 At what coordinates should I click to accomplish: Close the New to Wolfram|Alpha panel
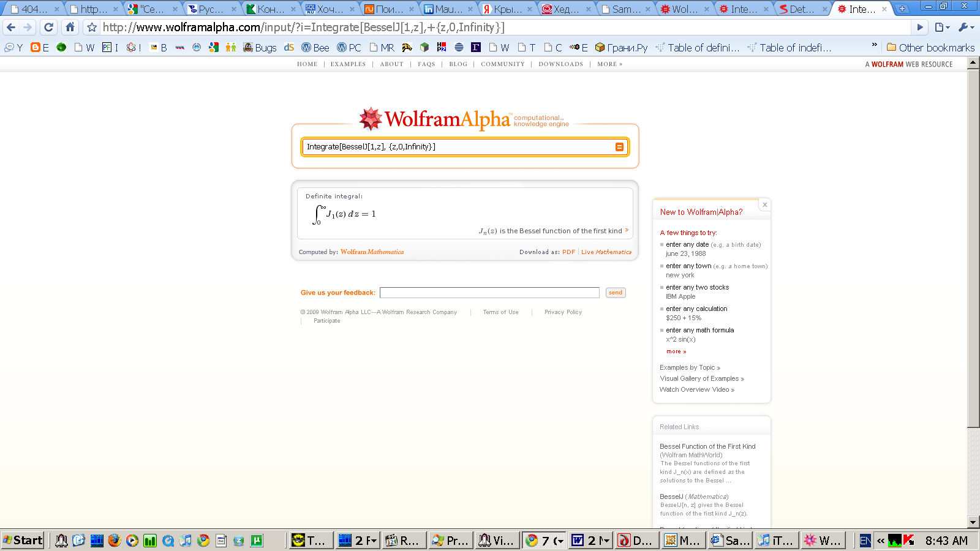(x=764, y=204)
